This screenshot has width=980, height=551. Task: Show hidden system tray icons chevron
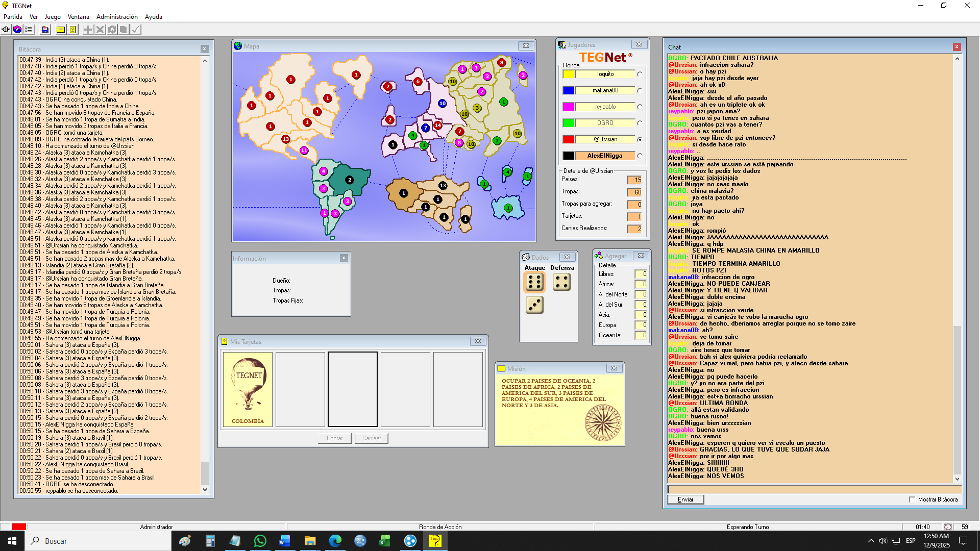pos(871,541)
